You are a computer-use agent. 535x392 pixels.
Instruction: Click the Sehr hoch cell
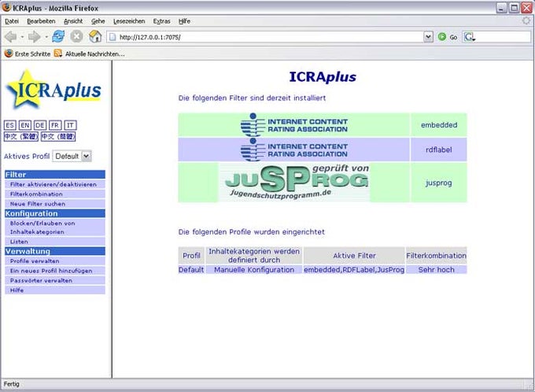pos(436,269)
